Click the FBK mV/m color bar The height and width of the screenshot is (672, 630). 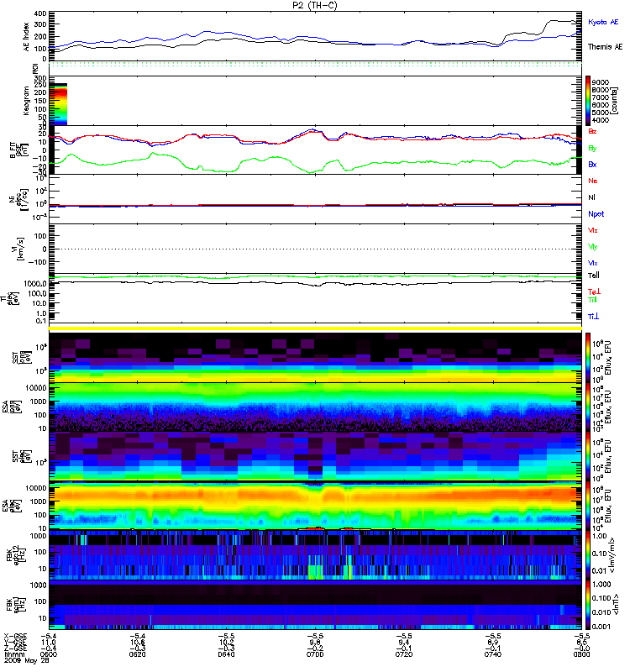(588, 555)
